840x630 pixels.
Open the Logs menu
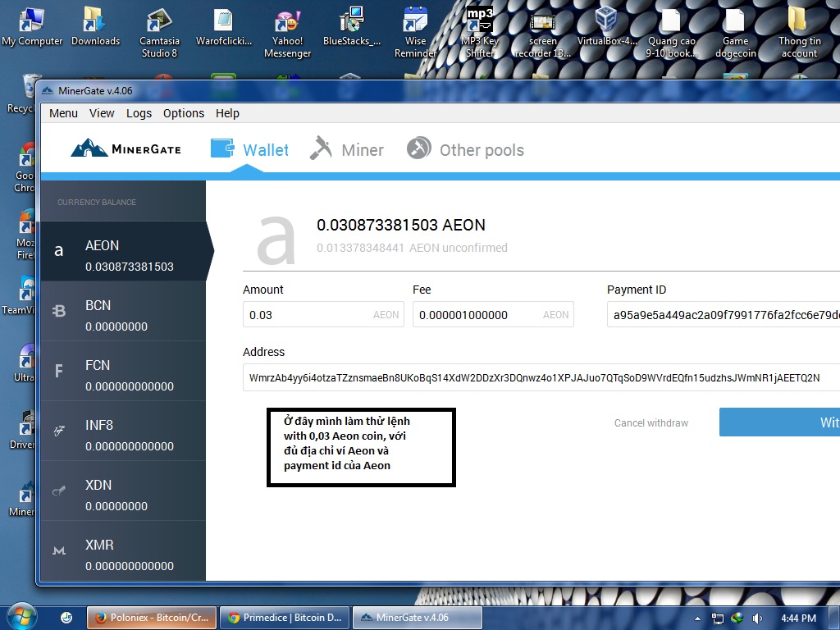[139, 113]
